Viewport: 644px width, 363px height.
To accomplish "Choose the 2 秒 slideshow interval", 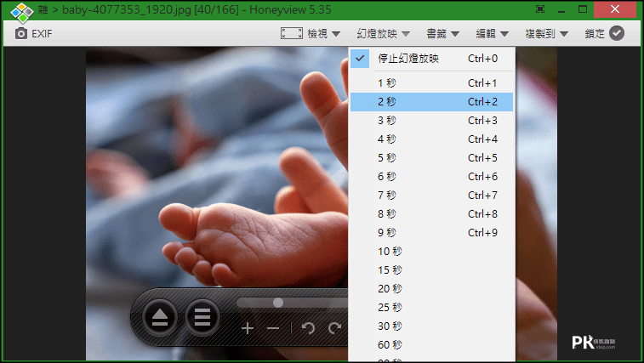I will click(431, 102).
